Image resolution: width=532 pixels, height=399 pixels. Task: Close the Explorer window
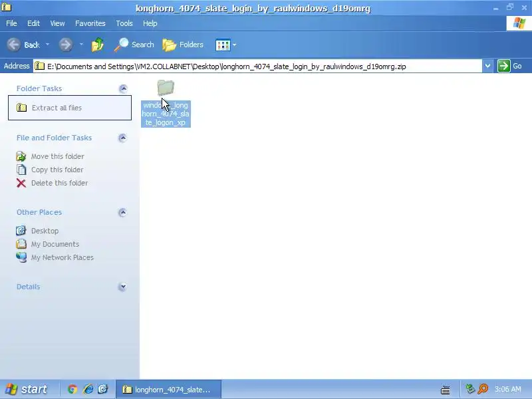pyautogui.click(x=524, y=7)
